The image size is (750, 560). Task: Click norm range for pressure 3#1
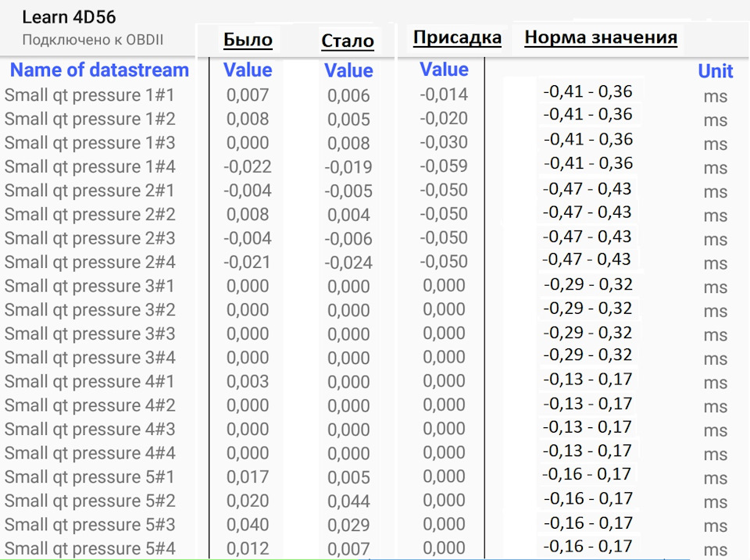coord(587,284)
